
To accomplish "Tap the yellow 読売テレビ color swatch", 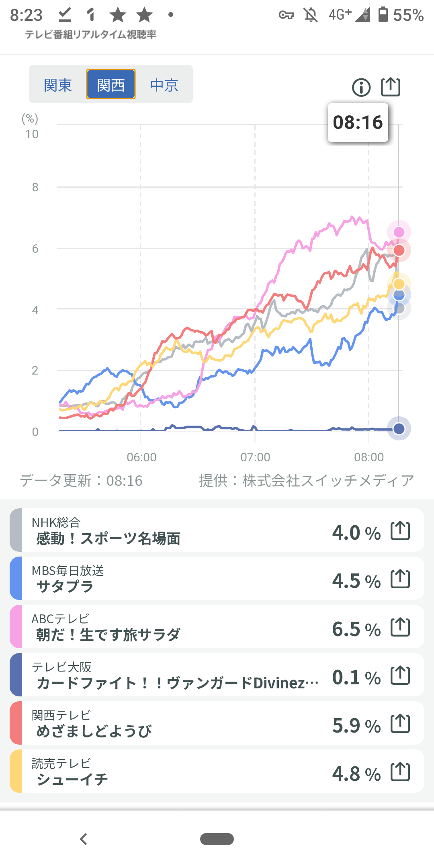I will (16, 772).
